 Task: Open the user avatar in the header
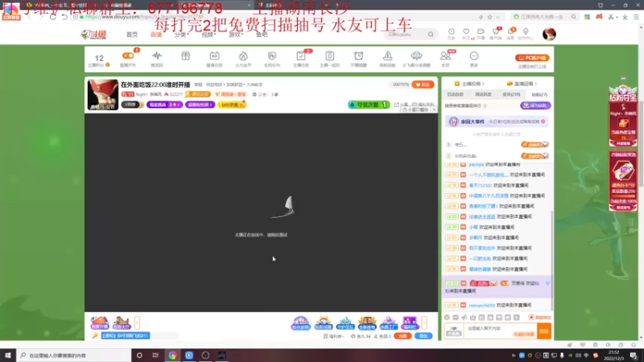click(x=549, y=34)
